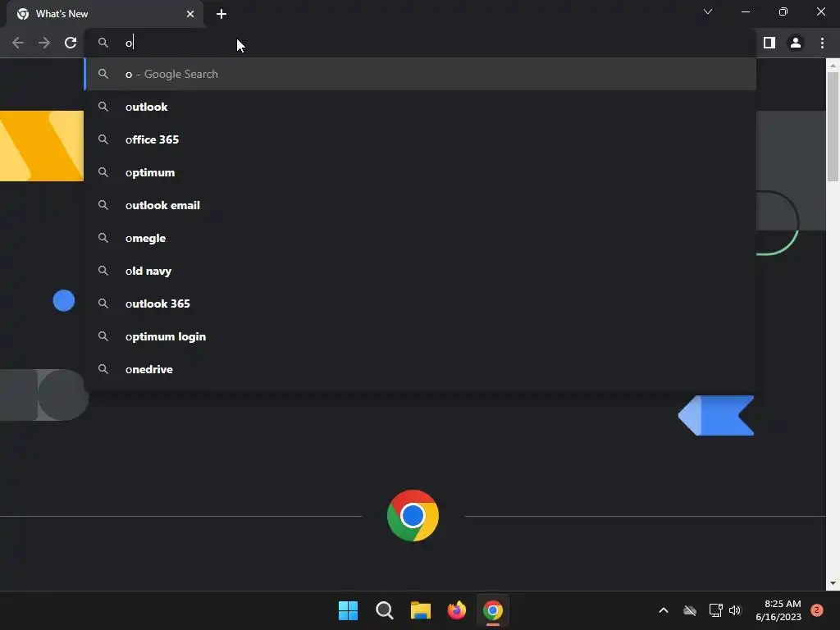Click the search icon in address bar

(x=103, y=43)
